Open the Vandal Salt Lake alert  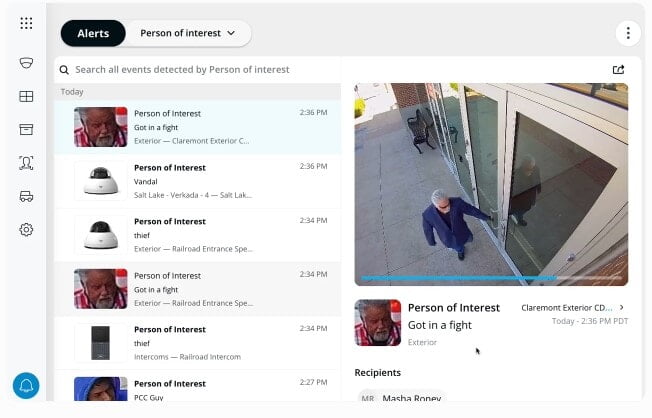tap(198, 181)
